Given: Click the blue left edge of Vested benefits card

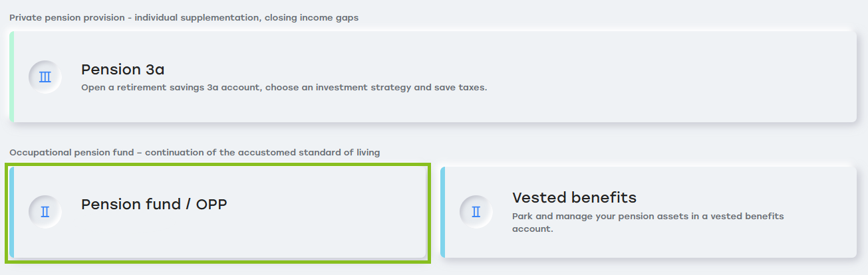Looking at the screenshot, I should (442, 212).
